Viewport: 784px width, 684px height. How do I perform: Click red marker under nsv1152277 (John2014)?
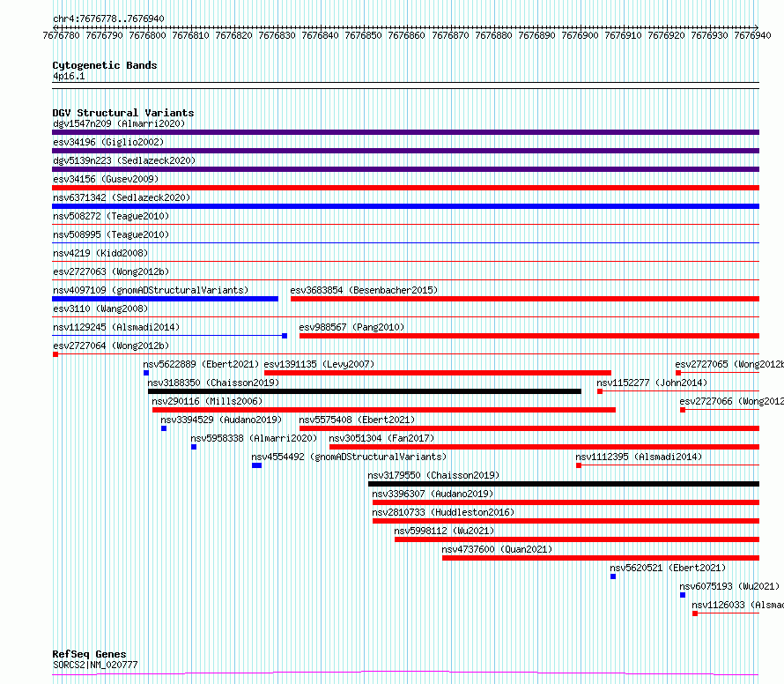pyautogui.click(x=600, y=391)
